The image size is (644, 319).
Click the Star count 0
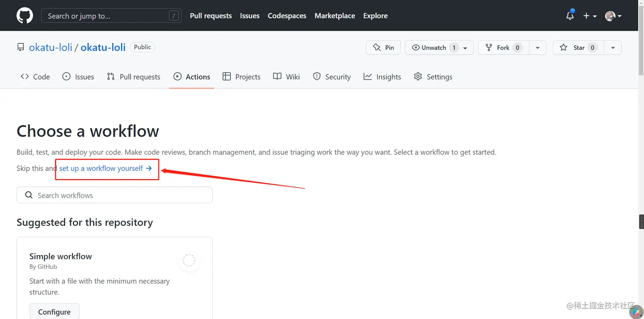coord(592,48)
